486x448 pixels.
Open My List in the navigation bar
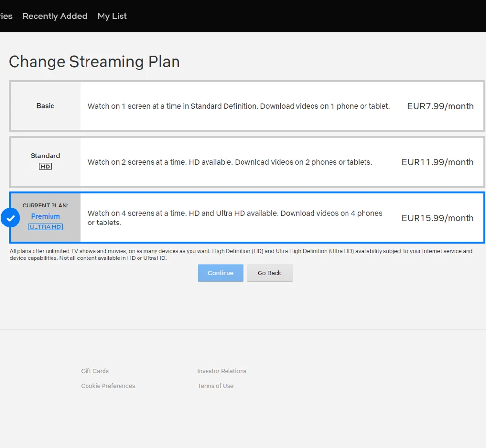click(x=112, y=16)
